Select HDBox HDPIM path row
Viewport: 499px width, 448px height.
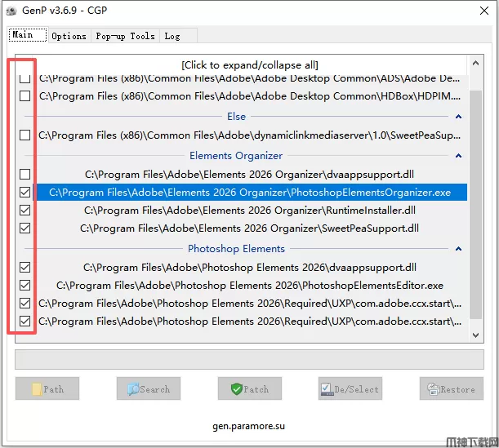pyautogui.click(x=250, y=96)
